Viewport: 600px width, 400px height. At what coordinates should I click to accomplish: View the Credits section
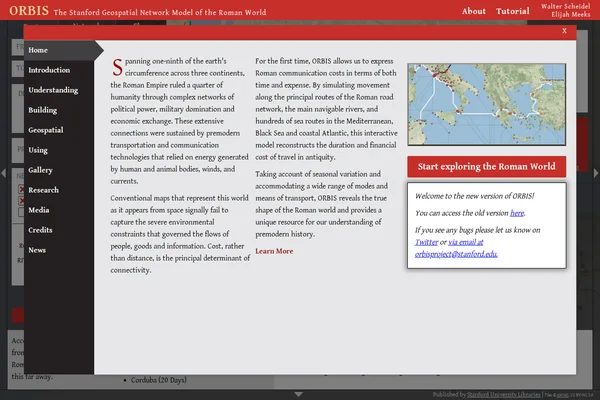click(40, 230)
